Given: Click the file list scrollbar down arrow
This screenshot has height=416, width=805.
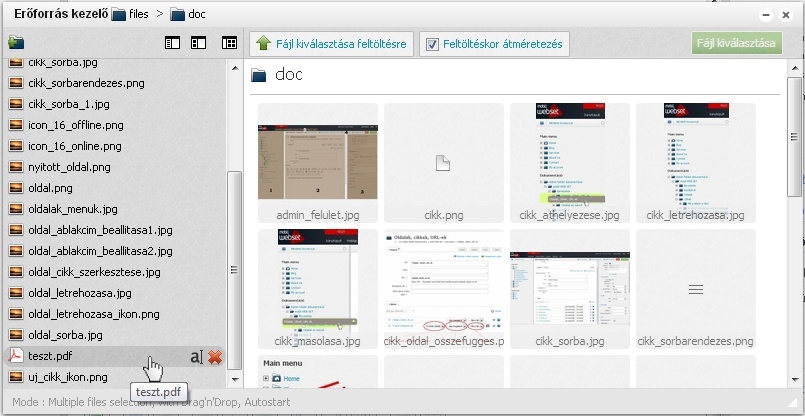Looking at the screenshot, I should (235, 379).
